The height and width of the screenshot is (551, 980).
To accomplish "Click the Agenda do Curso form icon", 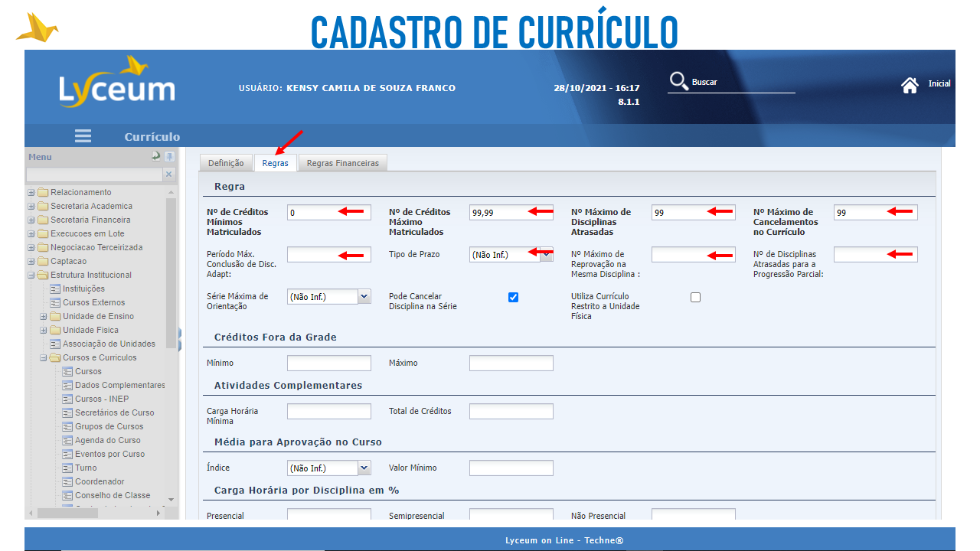I will (67, 441).
